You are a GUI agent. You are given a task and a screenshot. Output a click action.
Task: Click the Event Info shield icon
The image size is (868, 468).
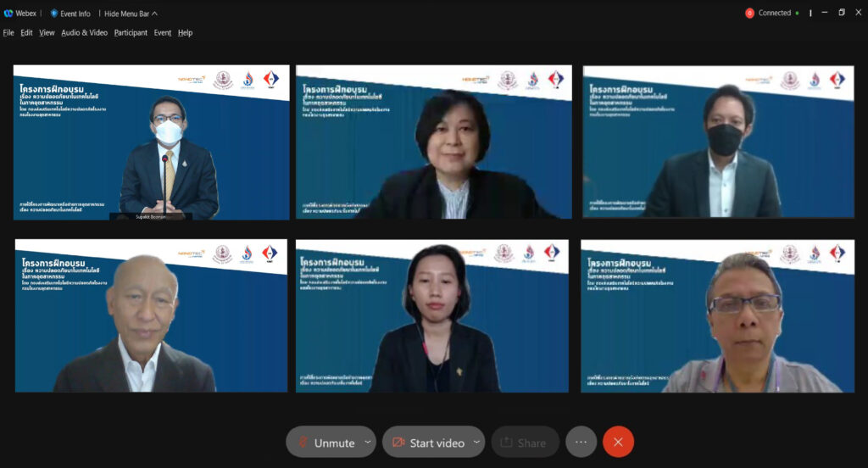(54, 14)
